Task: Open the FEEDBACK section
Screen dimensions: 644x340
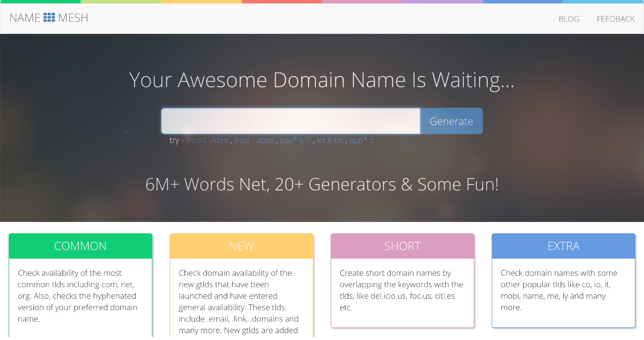Action: click(x=616, y=19)
